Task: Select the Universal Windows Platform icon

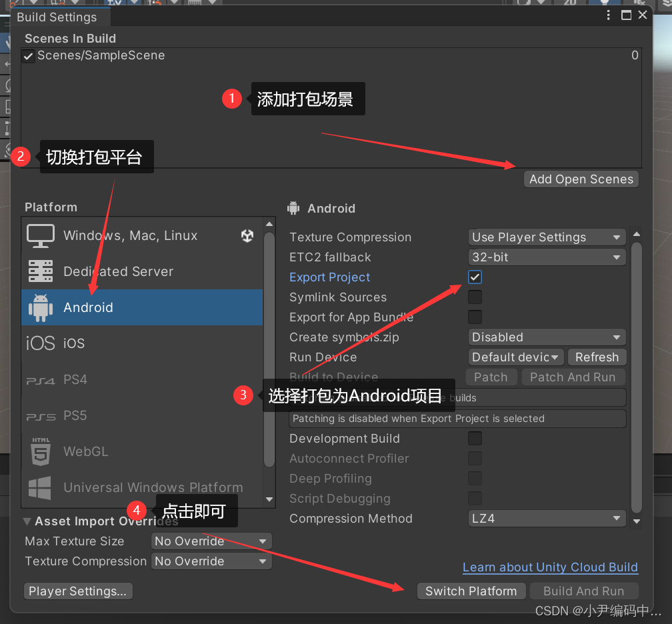Action: pyautogui.click(x=40, y=488)
